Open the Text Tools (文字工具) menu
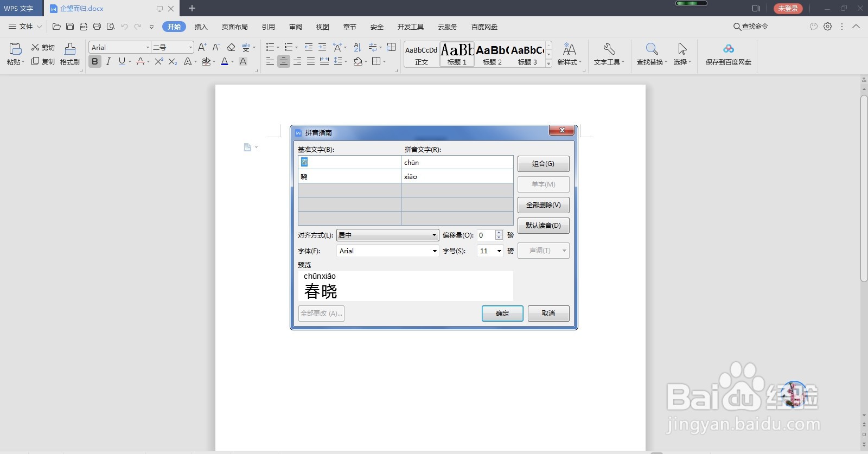This screenshot has height=454, width=868. tap(609, 54)
